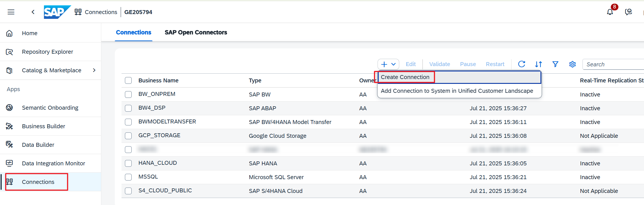Switch to SAP Open Connectors tab
The image size is (644, 205).
coord(196,32)
